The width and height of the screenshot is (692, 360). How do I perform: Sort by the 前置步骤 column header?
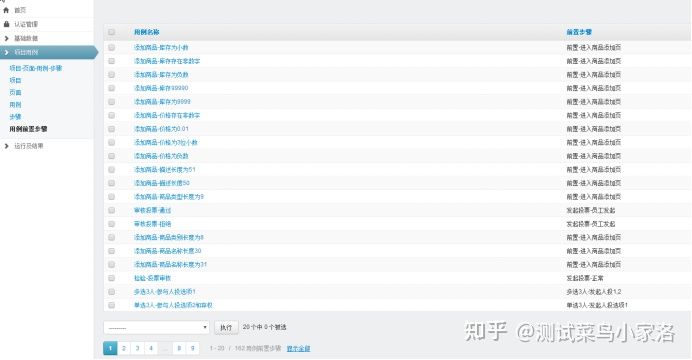pyautogui.click(x=579, y=32)
